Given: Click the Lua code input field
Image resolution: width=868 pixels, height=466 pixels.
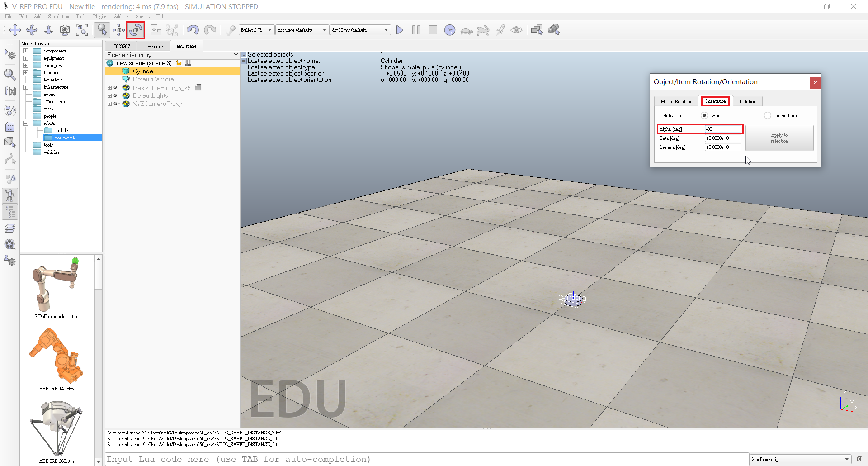Looking at the screenshot, I should (x=427, y=459).
